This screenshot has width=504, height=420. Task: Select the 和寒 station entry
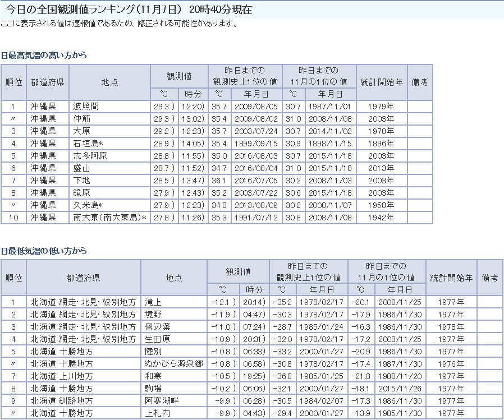click(152, 376)
